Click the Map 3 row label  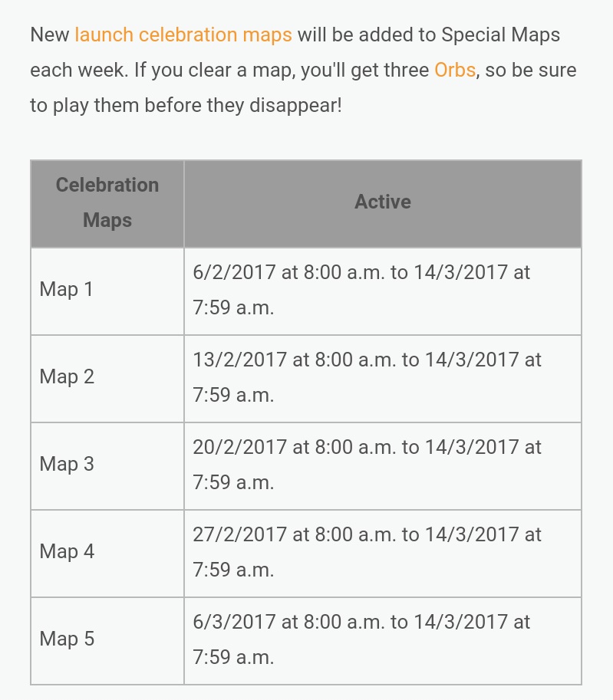(67, 465)
